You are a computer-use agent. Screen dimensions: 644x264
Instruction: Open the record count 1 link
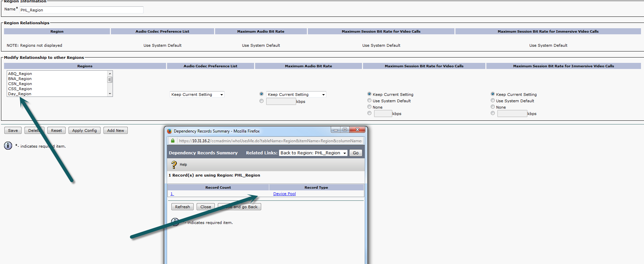tap(172, 194)
